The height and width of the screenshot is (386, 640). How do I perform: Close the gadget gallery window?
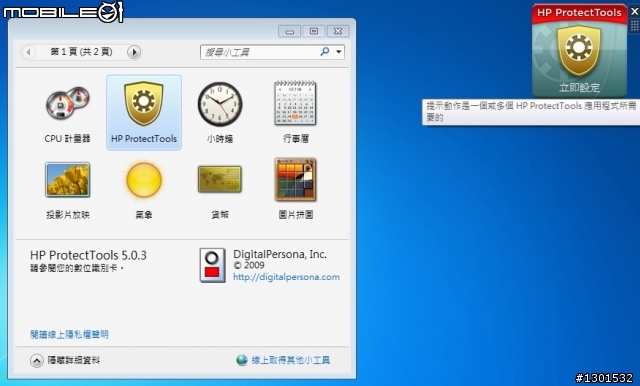click(x=338, y=31)
